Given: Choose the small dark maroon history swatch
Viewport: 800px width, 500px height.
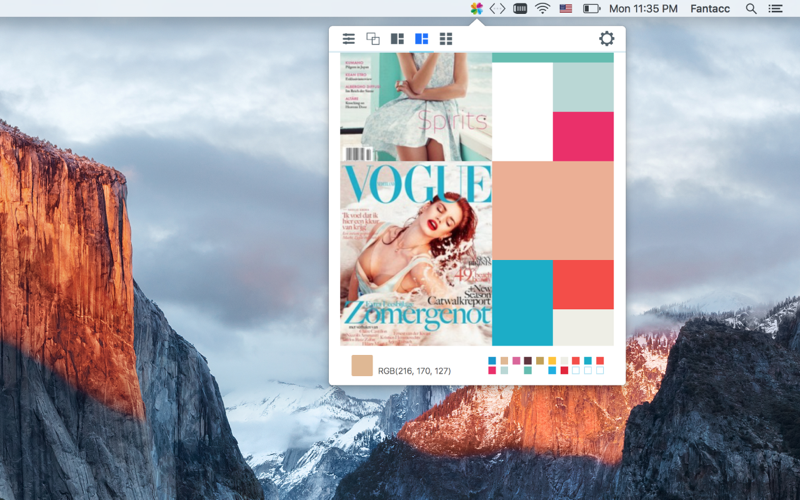Looking at the screenshot, I should [528, 361].
